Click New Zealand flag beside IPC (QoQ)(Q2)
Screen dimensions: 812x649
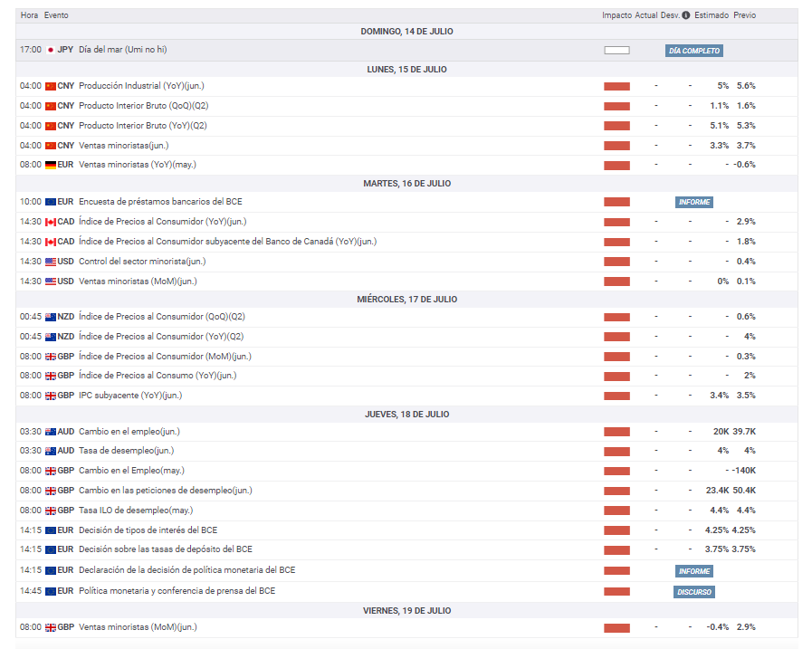(x=51, y=317)
